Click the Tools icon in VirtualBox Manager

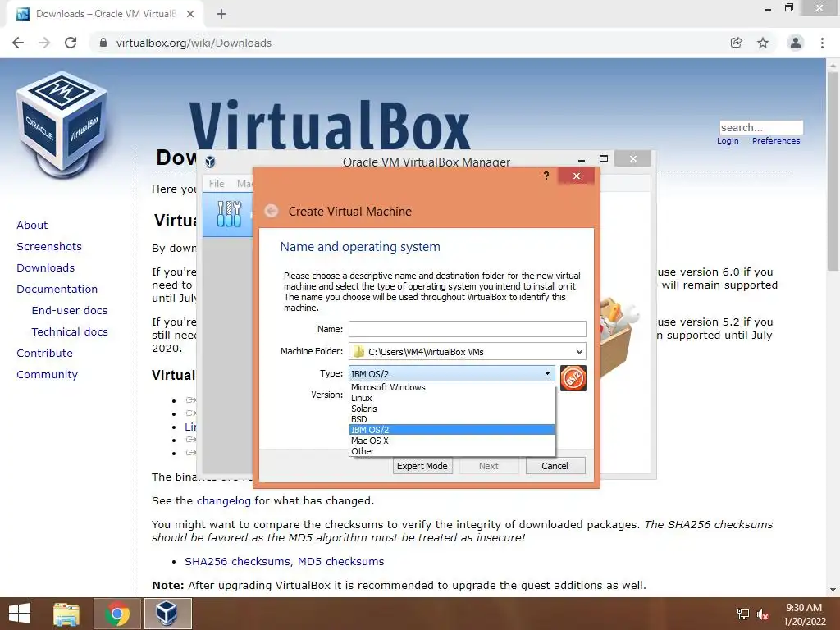click(x=230, y=214)
